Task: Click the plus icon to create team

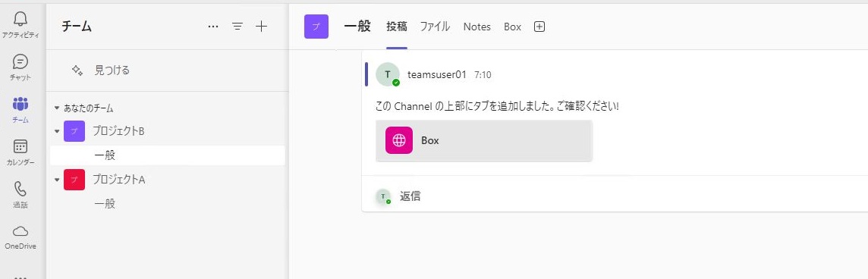Action: tap(261, 26)
